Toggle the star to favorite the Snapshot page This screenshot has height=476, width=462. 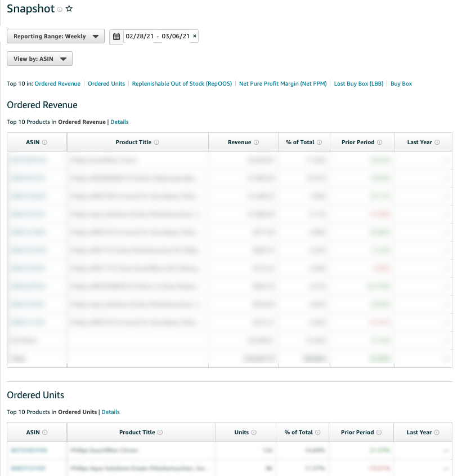[69, 8]
